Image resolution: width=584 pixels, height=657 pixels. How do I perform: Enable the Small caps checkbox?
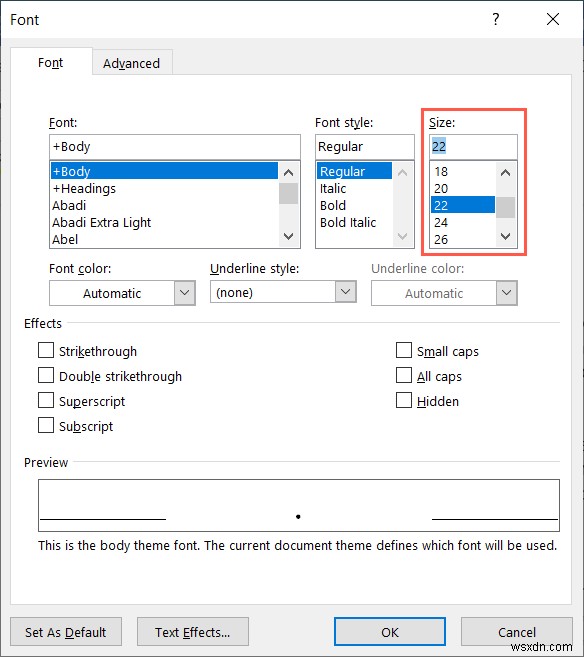click(x=404, y=350)
